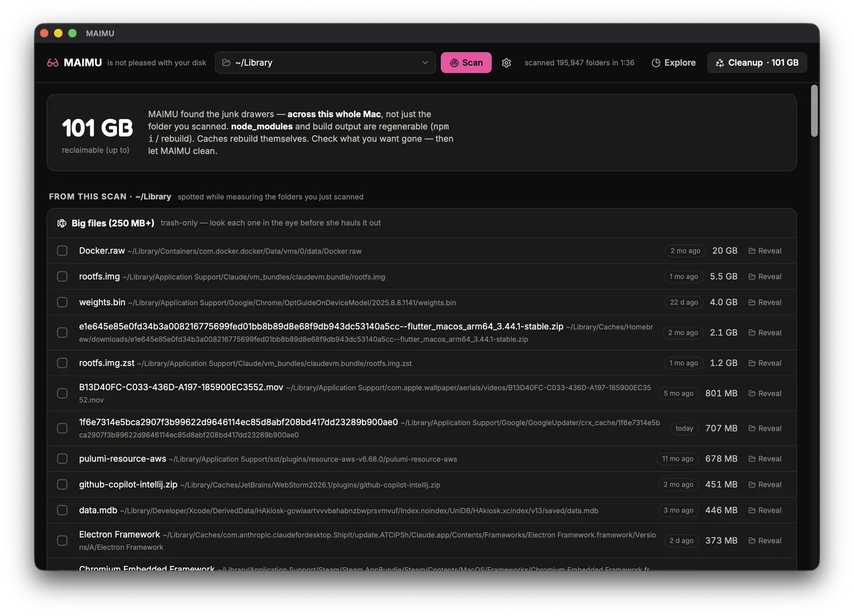Reveal Electron Framework in Finder
854x616 pixels.
click(x=765, y=541)
